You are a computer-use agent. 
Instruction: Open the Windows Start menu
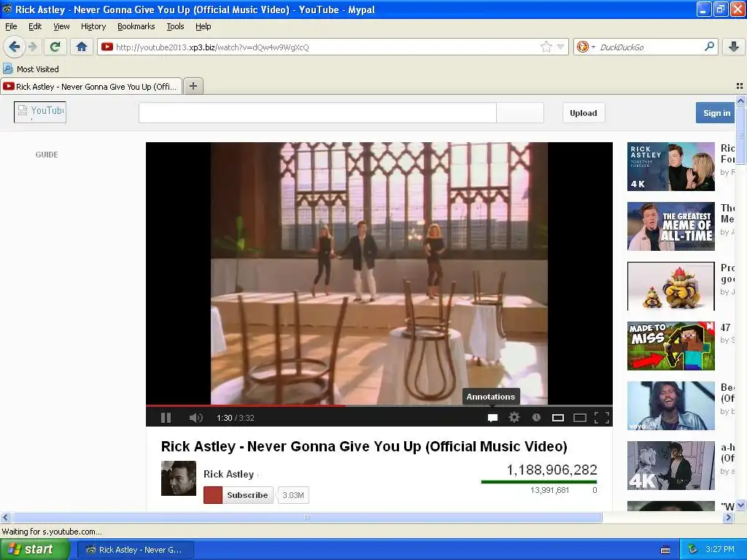[x=35, y=549]
